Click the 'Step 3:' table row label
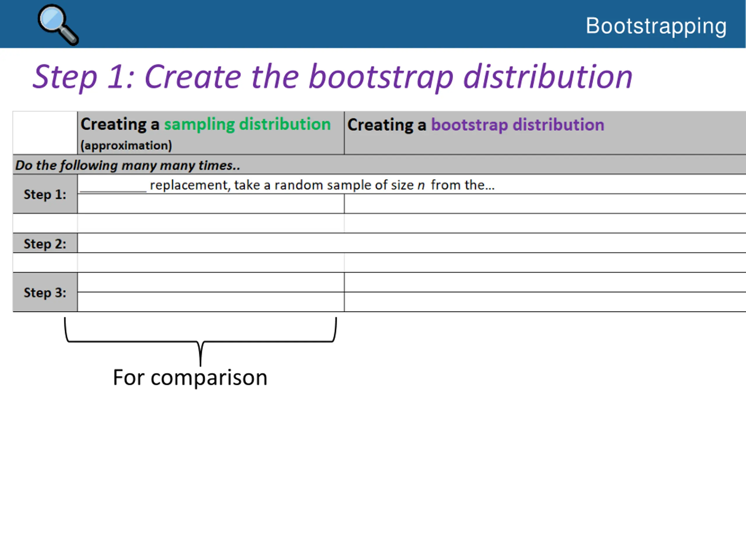The image size is (746, 560). (x=45, y=293)
